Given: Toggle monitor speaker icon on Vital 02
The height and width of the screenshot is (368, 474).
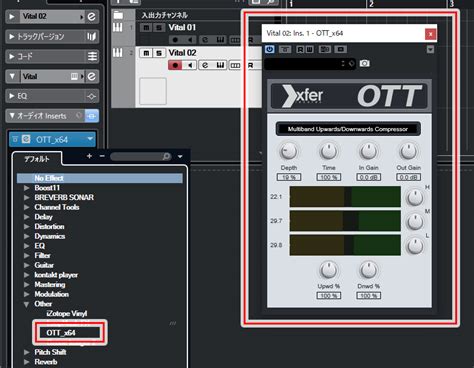Looking at the screenshot, I should tap(190, 65).
